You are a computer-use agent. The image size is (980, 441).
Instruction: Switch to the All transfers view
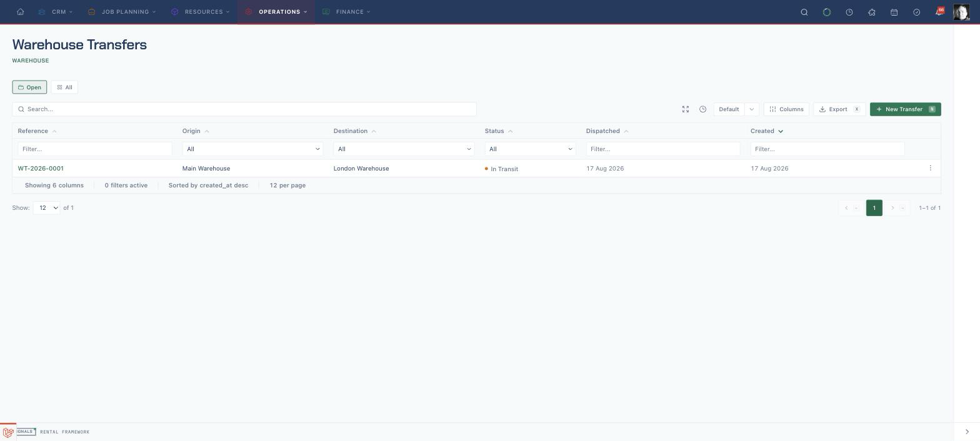pyautogui.click(x=64, y=87)
